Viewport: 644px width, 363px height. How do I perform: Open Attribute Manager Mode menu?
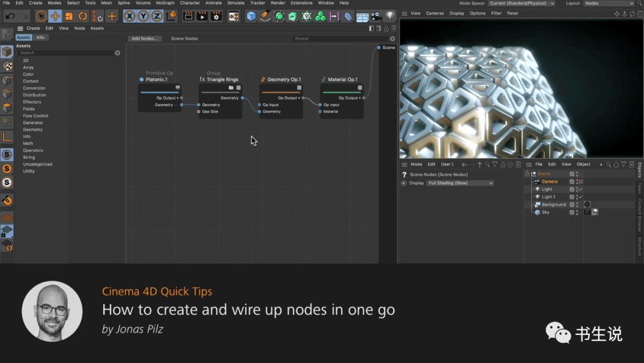416,164
